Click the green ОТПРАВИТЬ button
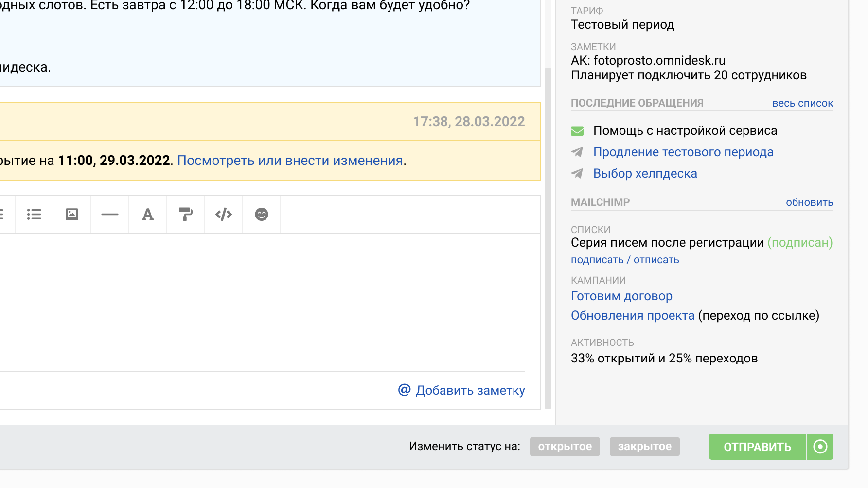The width and height of the screenshot is (868, 488). pos(757,446)
